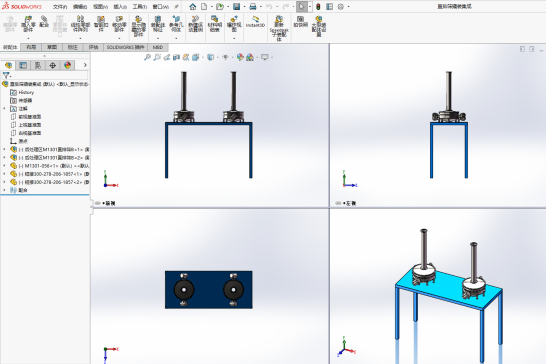Pin the menu bar with the pushpin icon

pos(176,6)
